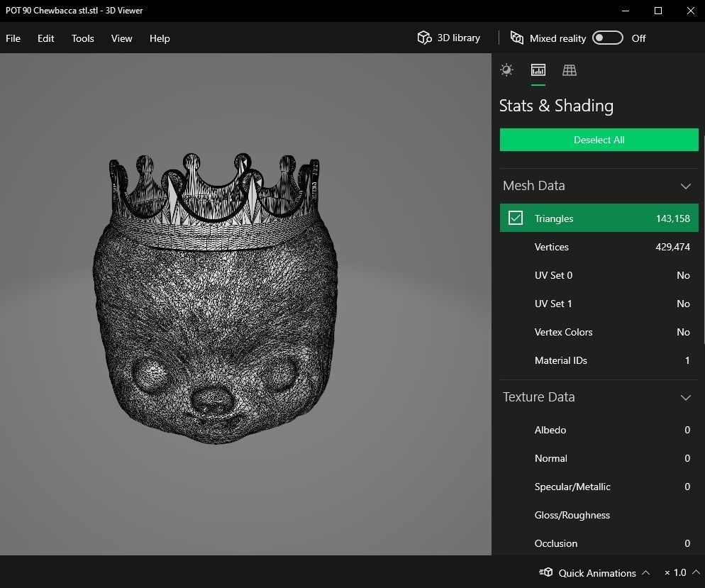Select the Stats & Shading tab icon

pyautogui.click(x=538, y=70)
